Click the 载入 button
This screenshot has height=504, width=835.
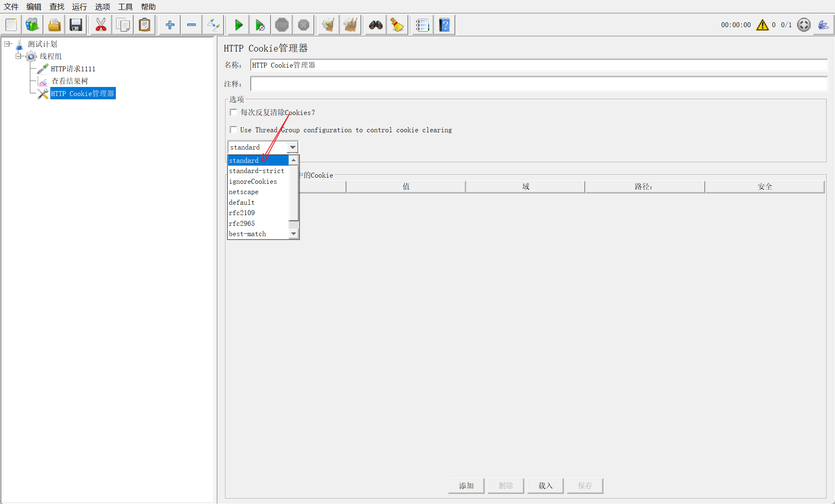coord(546,486)
